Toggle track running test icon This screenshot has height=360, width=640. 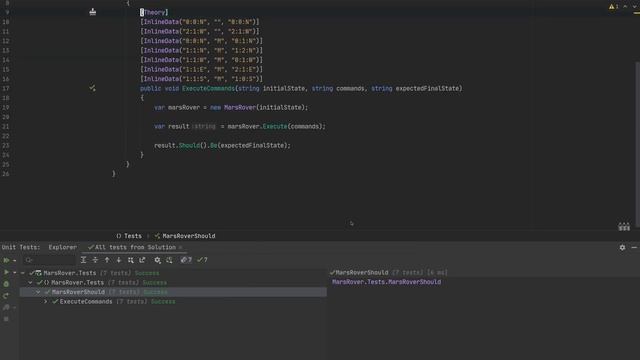point(169,260)
